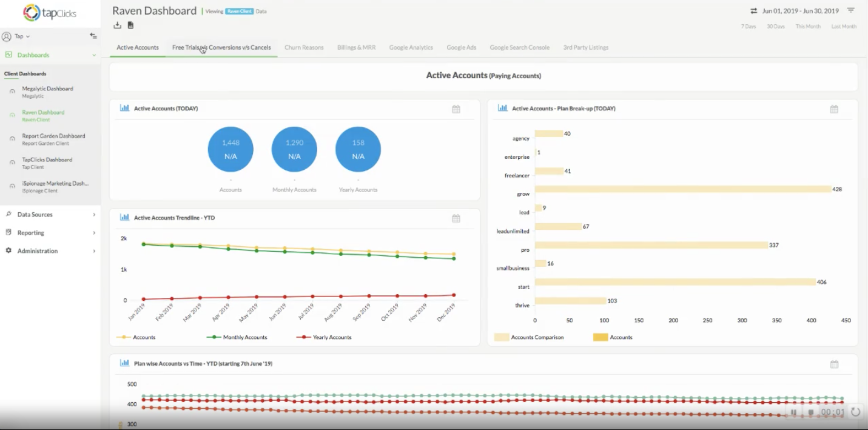Switch to the Churn Reasons tab

304,47
